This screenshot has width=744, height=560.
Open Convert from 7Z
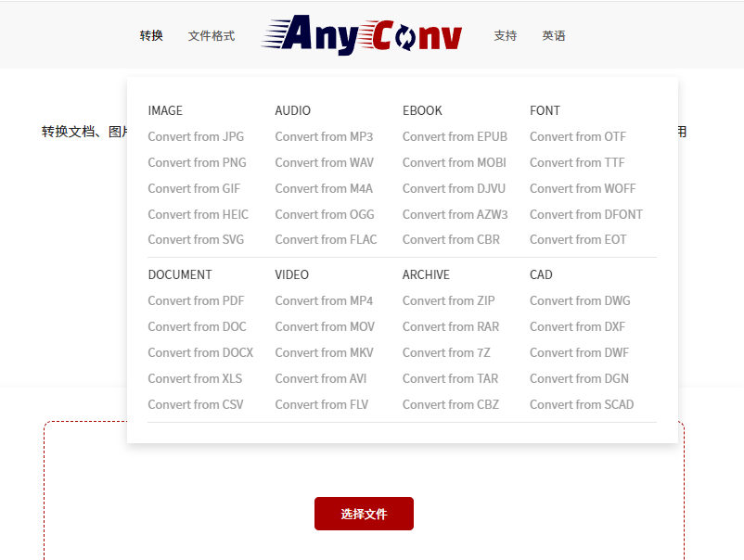[x=446, y=353]
